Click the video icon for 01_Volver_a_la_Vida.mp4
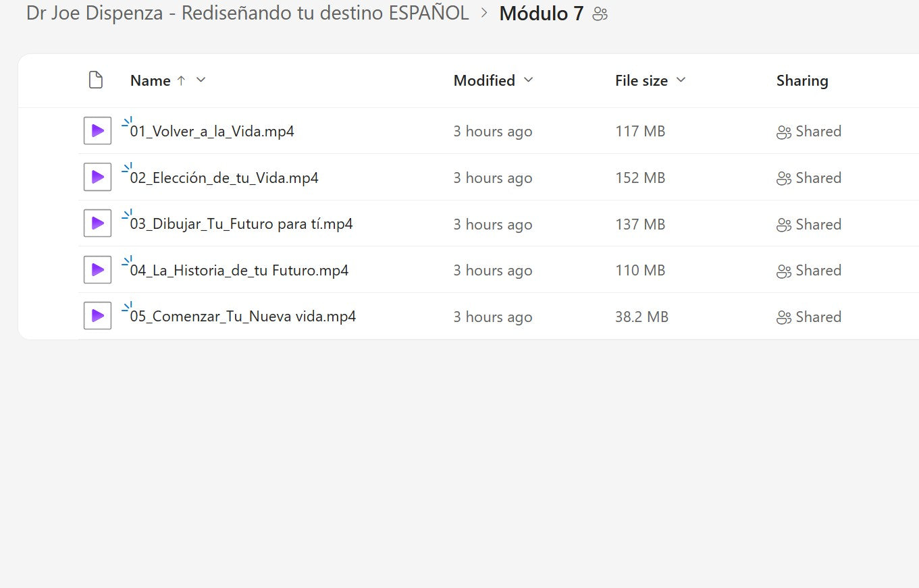This screenshot has height=588, width=919. [97, 131]
